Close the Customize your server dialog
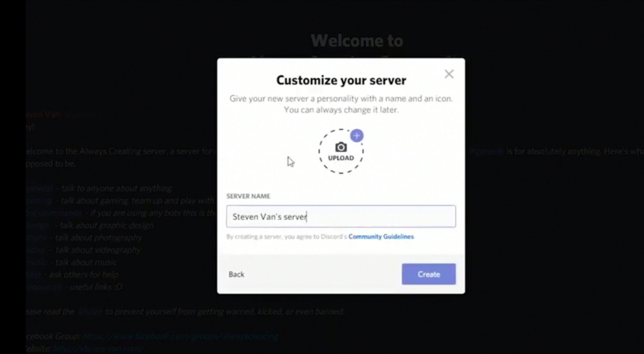644x354 pixels. point(449,74)
